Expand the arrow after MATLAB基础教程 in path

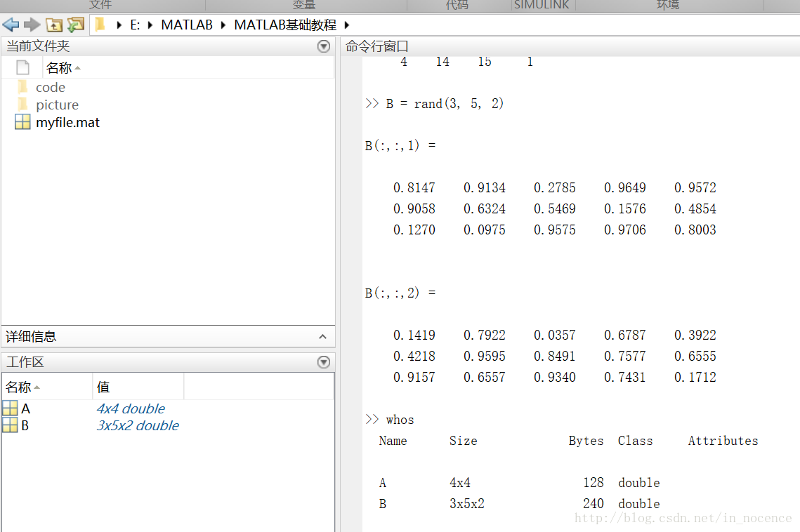pyautogui.click(x=347, y=25)
